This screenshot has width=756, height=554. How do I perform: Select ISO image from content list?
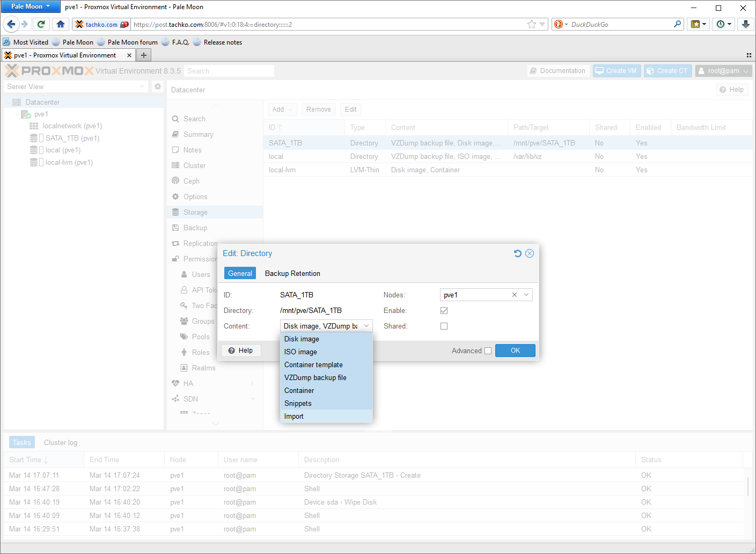tap(300, 352)
